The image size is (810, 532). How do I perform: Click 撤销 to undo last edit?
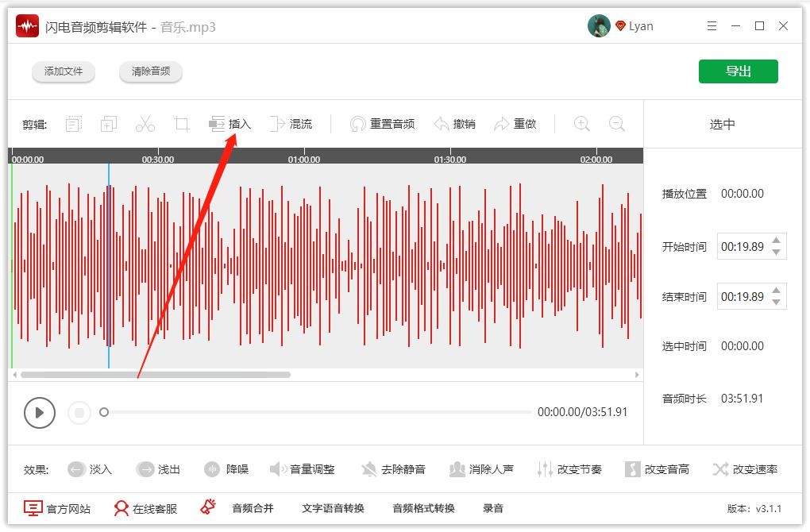tap(454, 124)
